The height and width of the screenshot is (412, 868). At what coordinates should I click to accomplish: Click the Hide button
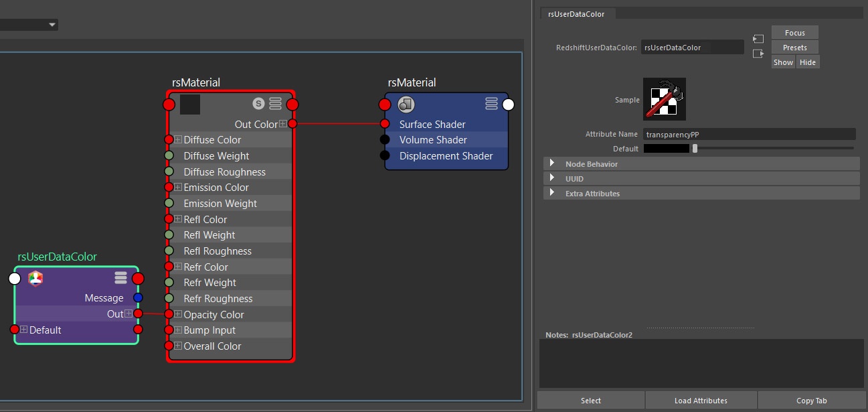(808, 62)
